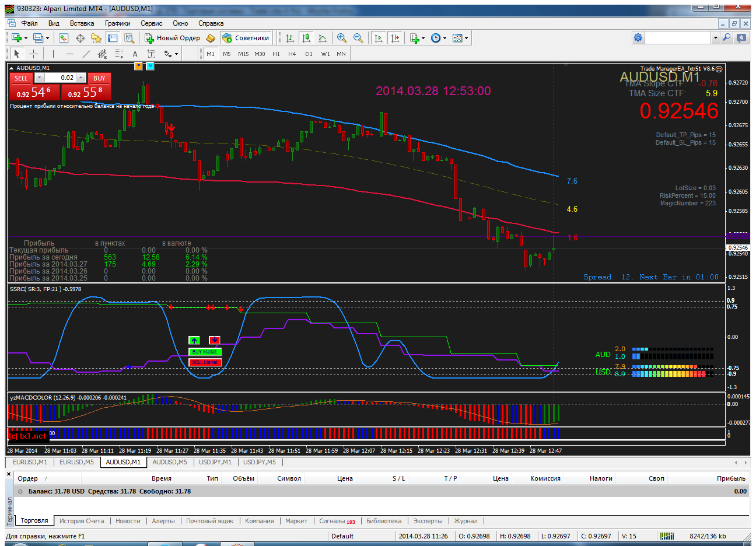
Task: Click the Новый Ордер button
Action: tap(173, 38)
